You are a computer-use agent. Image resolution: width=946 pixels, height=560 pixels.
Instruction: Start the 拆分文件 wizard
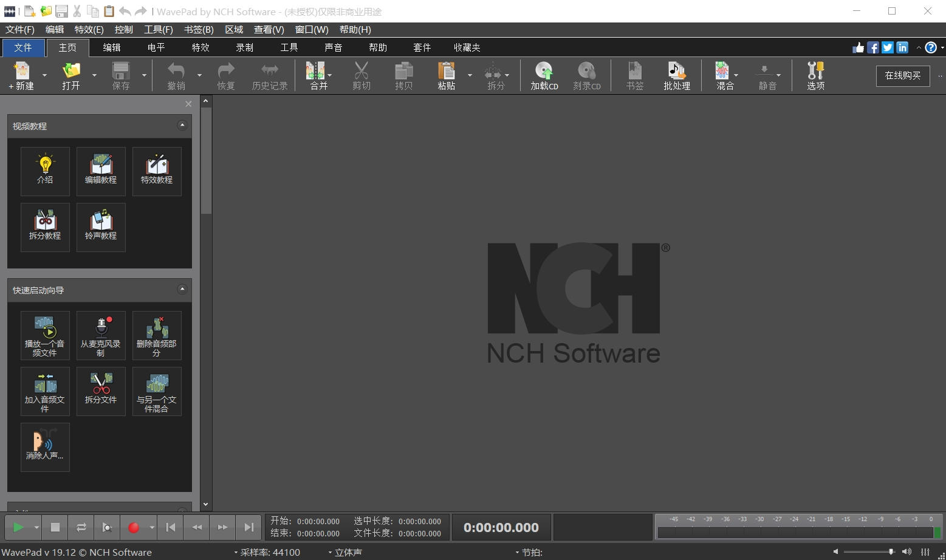(101, 391)
